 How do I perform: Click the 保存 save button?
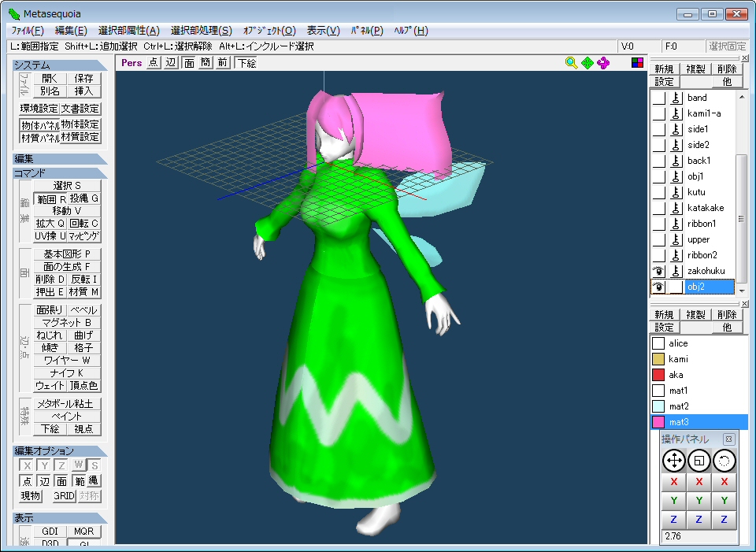[x=84, y=79]
